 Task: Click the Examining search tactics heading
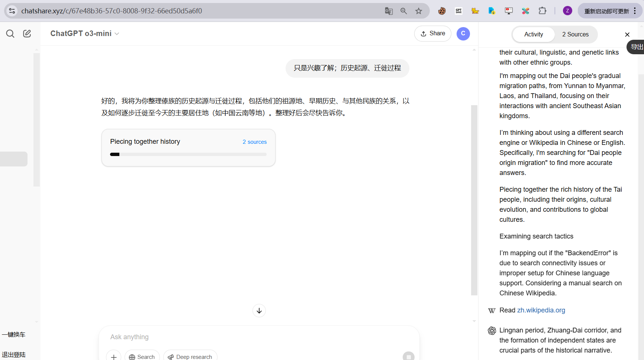tap(536, 236)
